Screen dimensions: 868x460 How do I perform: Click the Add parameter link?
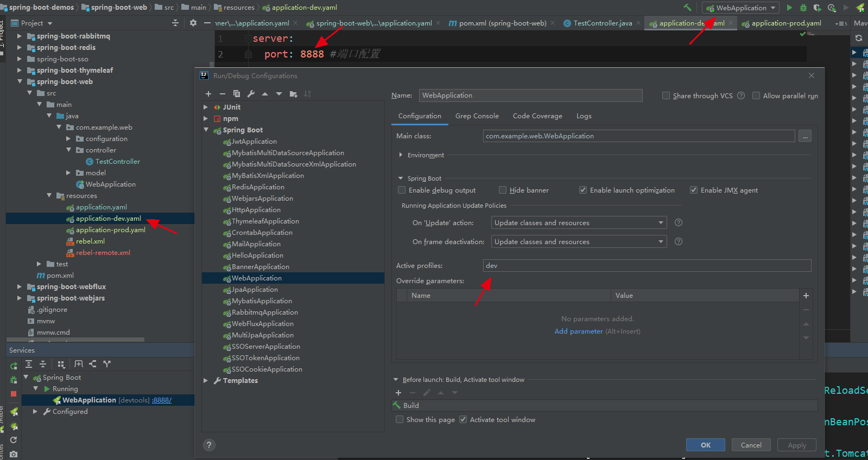coord(578,331)
